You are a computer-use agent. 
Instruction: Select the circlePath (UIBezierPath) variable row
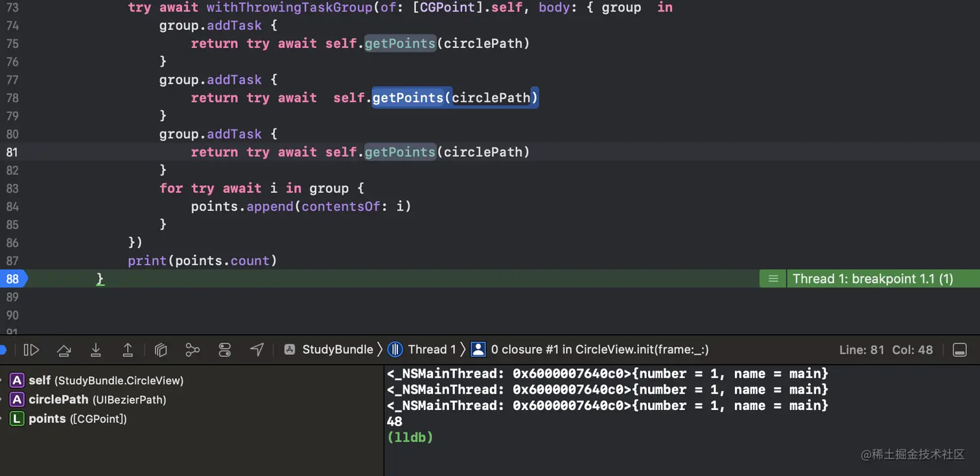[x=89, y=400]
